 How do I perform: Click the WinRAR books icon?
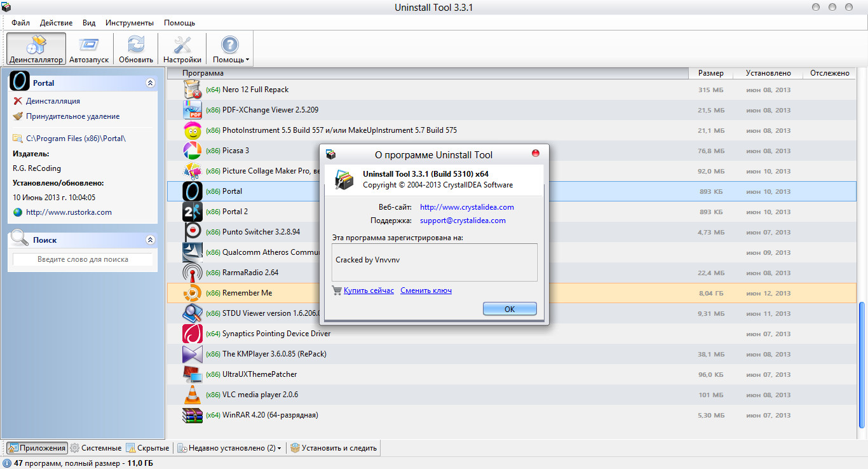193,415
